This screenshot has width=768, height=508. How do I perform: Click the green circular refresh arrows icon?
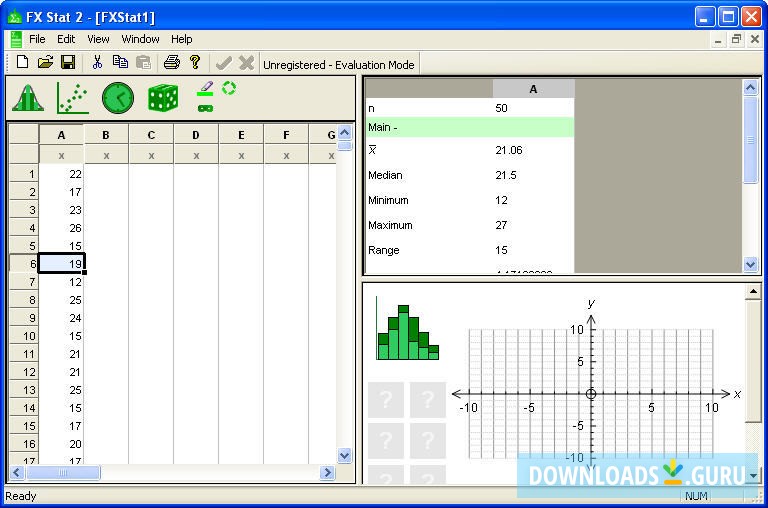pos(229,88)
